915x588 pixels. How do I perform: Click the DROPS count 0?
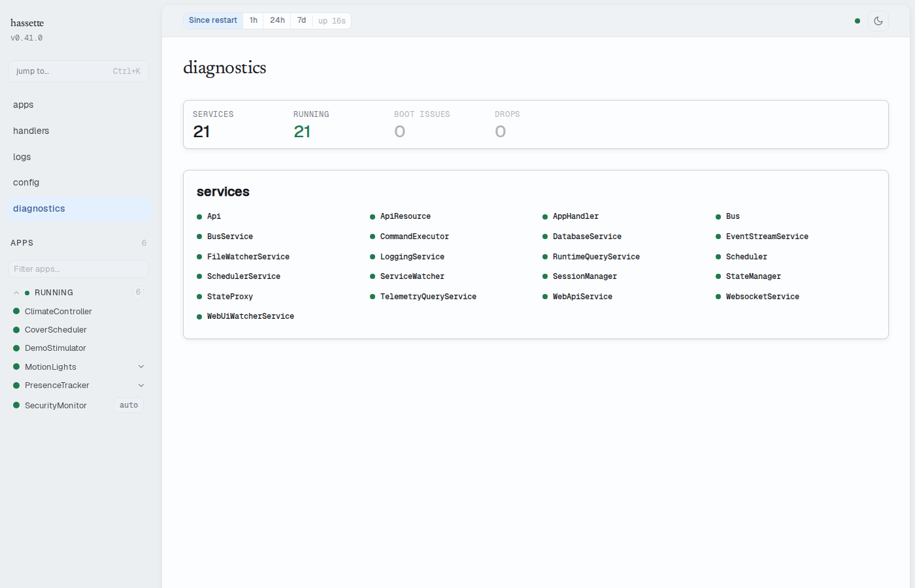click(x=501, y=132)
